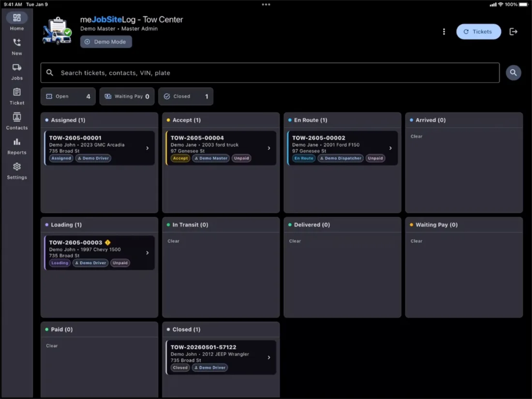The width and height of the screenshot is (532, 399).
Task: Filter by Open tickets
Action: point(68,96)
